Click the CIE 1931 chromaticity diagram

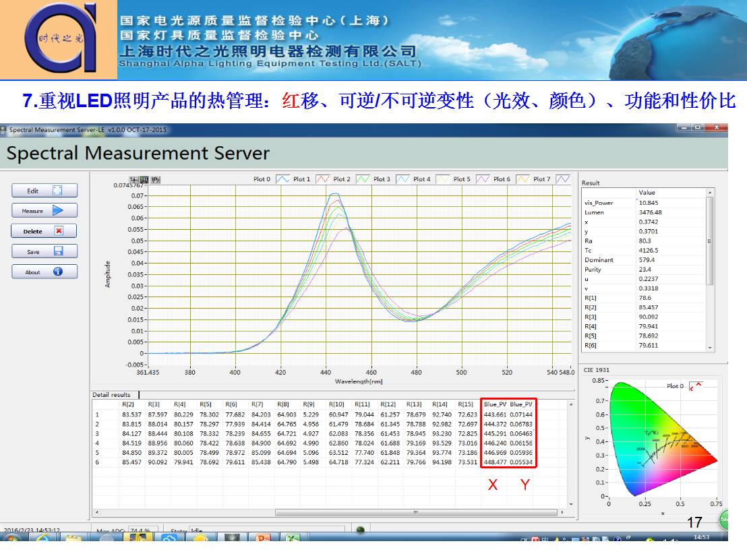(662, 438)
